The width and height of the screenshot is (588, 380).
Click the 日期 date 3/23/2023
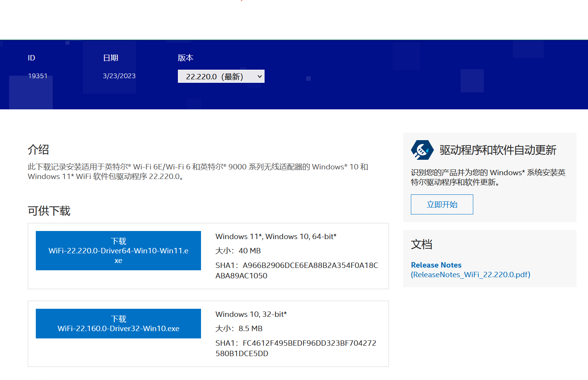click(x=119, y=75)
